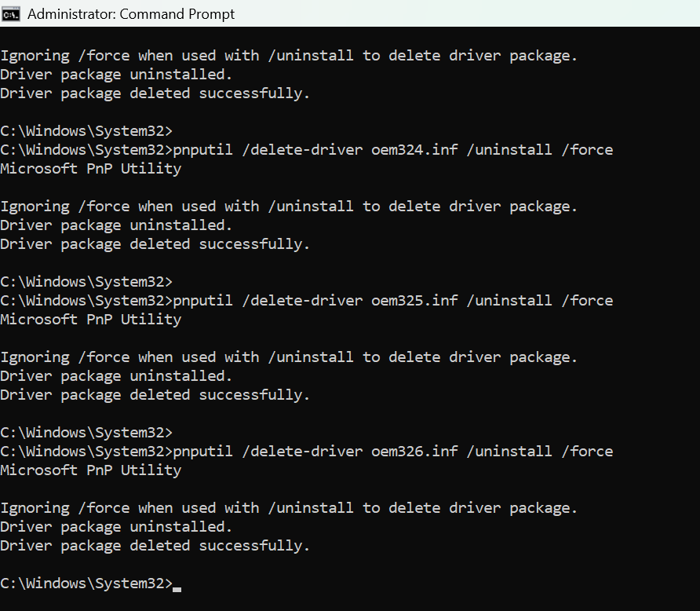
Task: Click the pnputil oem325.inf command line
Action: [306, 301]
